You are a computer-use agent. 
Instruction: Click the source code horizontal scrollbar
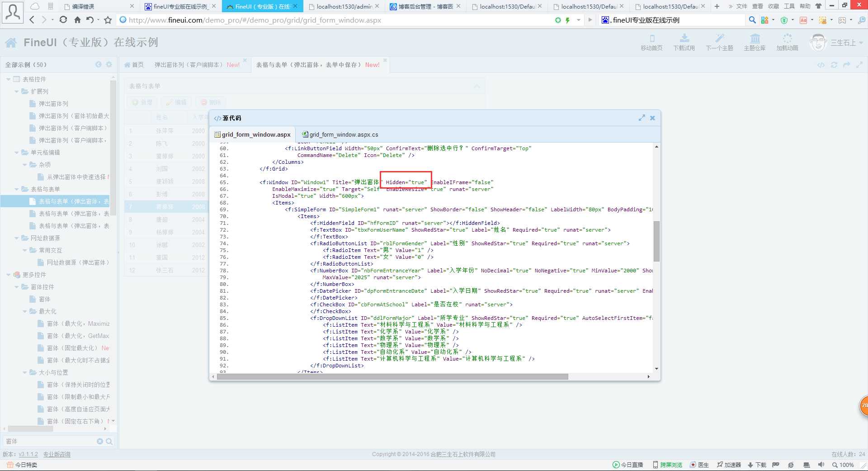[392, 376]
